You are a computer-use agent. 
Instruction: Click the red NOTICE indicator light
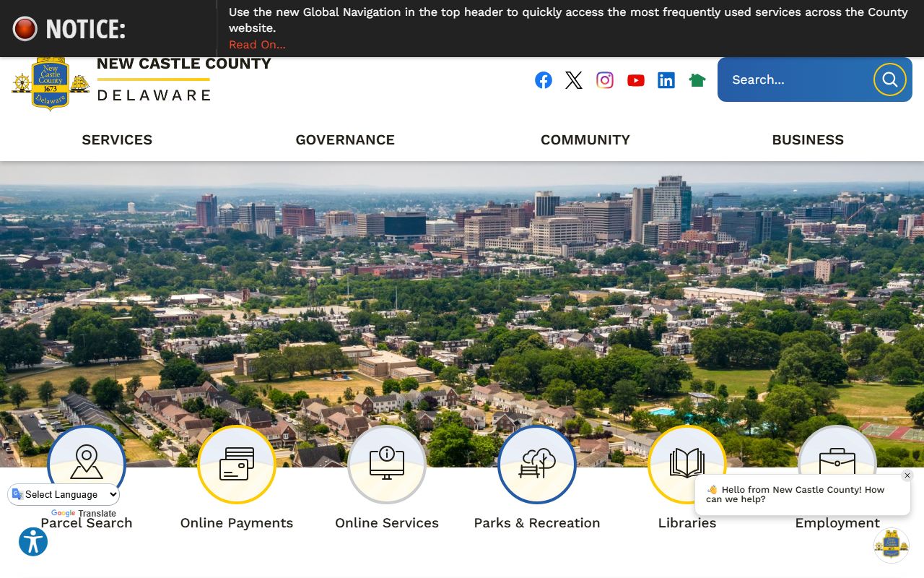(25, 29)
